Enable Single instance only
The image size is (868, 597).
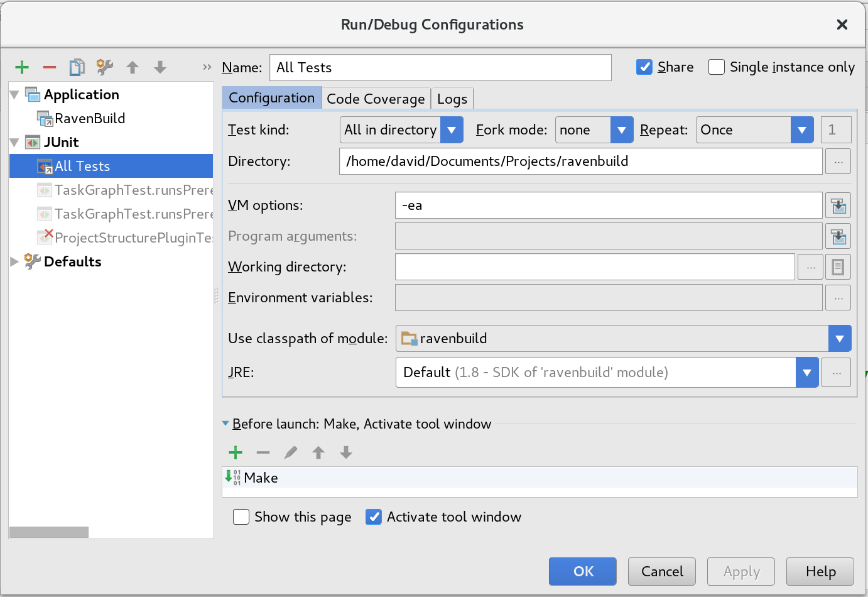(x=717, y=67)
